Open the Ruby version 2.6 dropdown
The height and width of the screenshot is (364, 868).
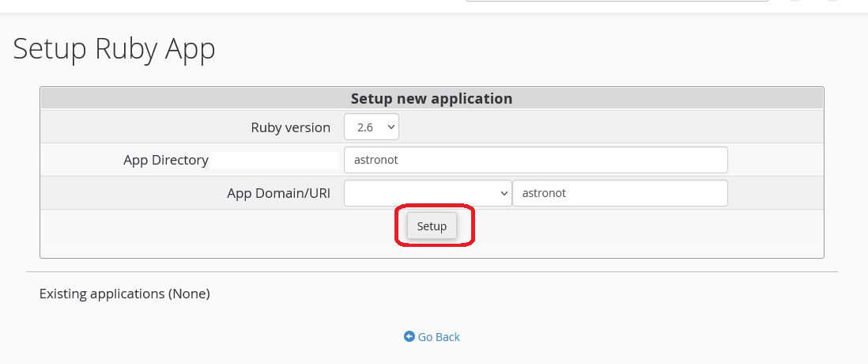click(x=372, y=127)
